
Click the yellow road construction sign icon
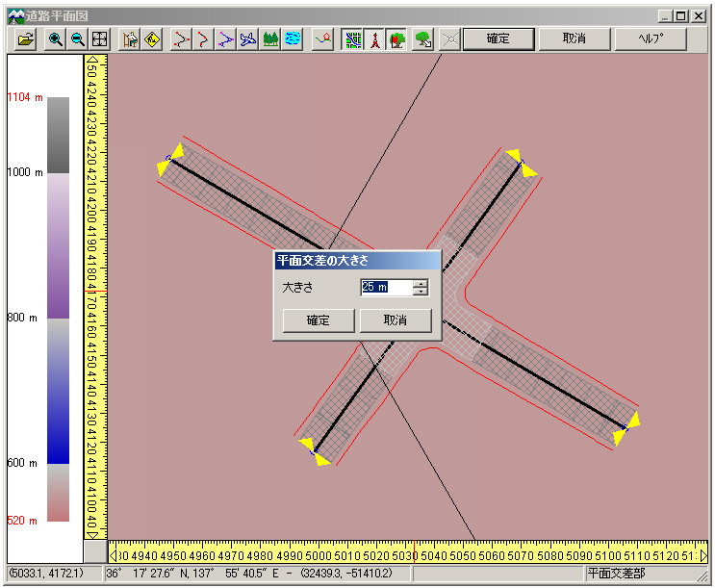pyautogui.click(x=152, y=39)
